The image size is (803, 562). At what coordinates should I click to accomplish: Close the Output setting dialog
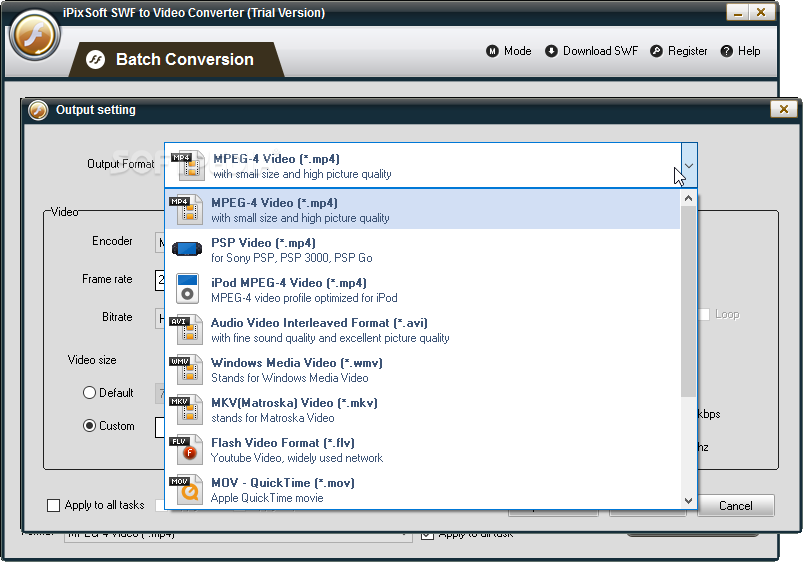coord(784,109)
